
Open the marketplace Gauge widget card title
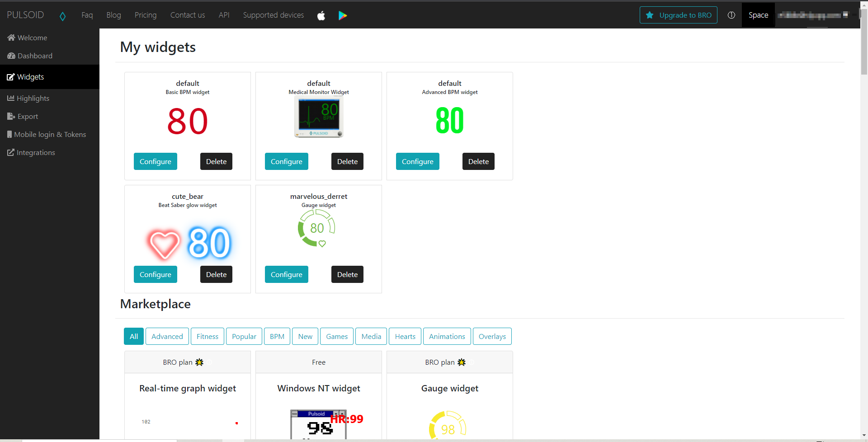[x=450, y=388]
